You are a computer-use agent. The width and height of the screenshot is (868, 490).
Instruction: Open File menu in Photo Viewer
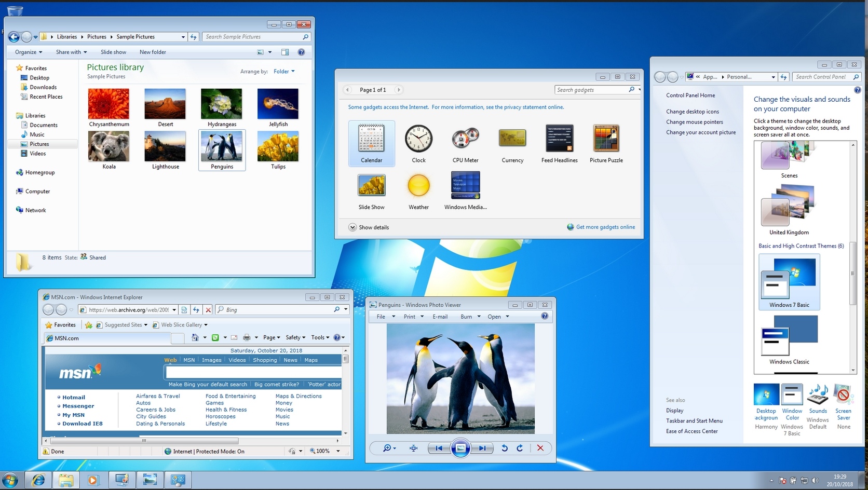click(386, 317)
